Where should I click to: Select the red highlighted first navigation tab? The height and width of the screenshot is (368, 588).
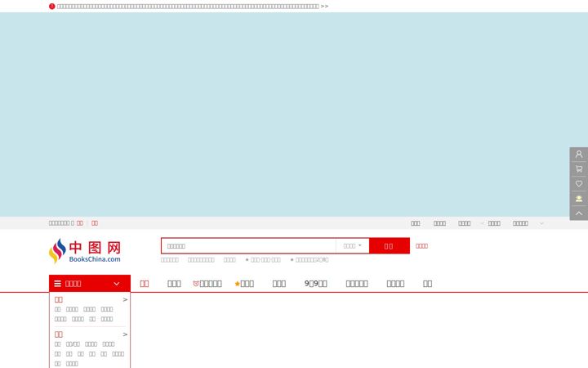(x=145, y=284)
